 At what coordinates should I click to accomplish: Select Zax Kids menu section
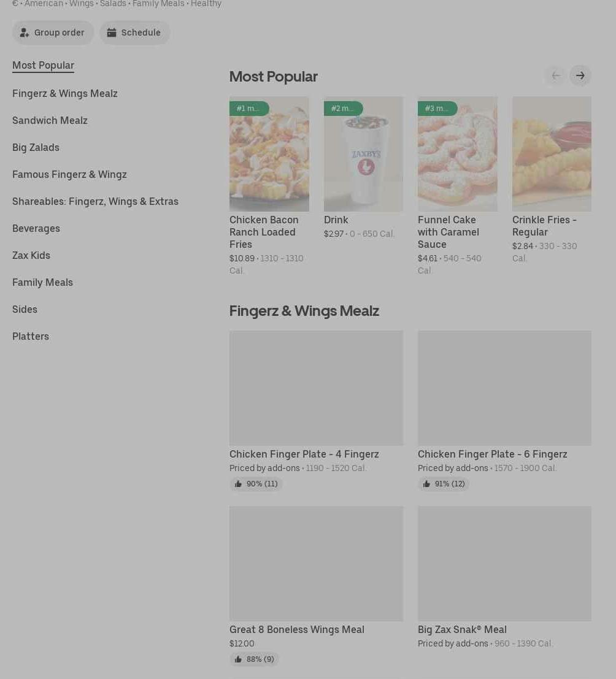pyautogui.click(x=31, y=255)
